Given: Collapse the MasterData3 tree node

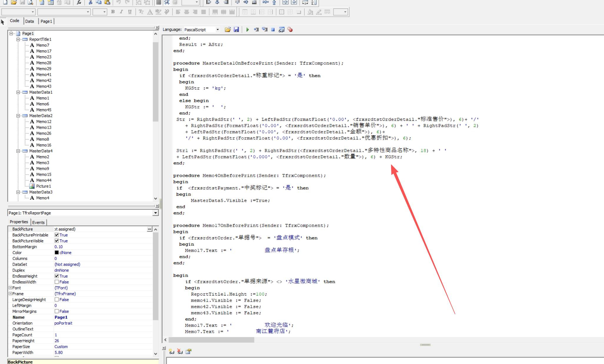Looking at the screenshot, I should pyautogui.click(x=18, y=192).
